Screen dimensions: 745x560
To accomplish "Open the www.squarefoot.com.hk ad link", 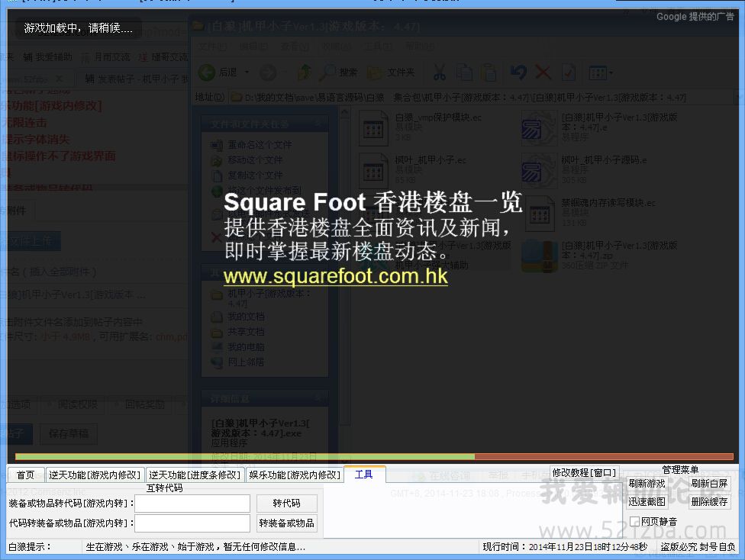I will [335, 276].
